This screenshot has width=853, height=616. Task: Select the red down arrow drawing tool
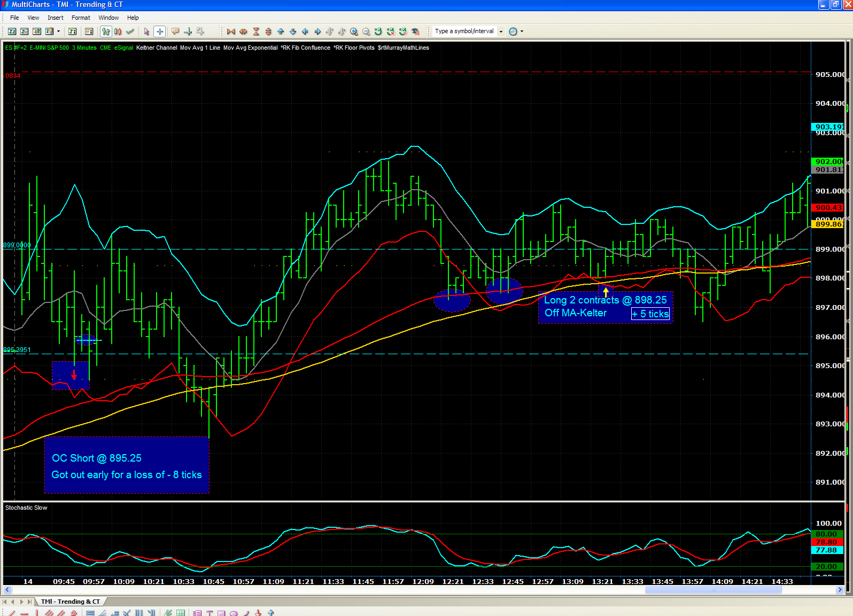(x=258, y=613)
